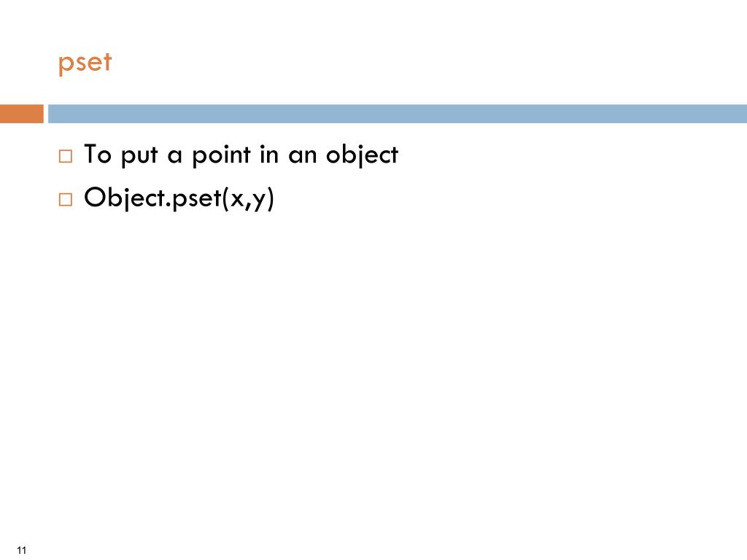This screenshot has height=560, width=747.
Task: Click the word 'an' in first bullet
Action: click(x=303, y=156)
